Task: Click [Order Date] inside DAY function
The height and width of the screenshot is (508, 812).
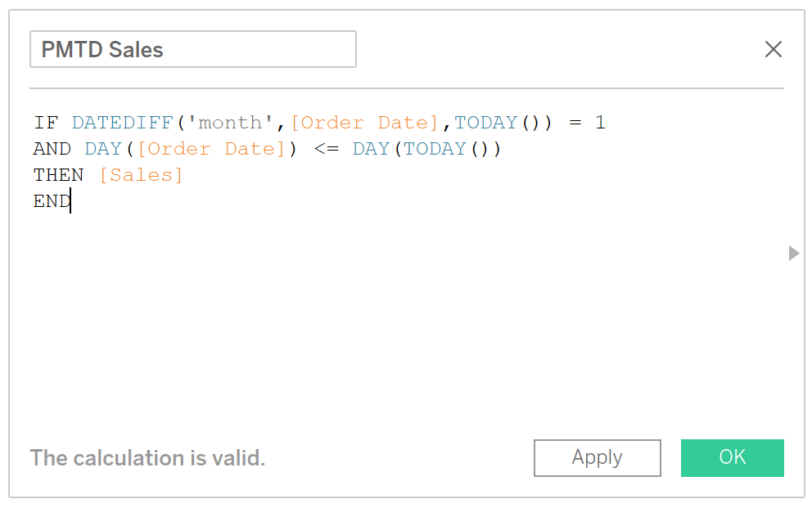Action: 211,149
